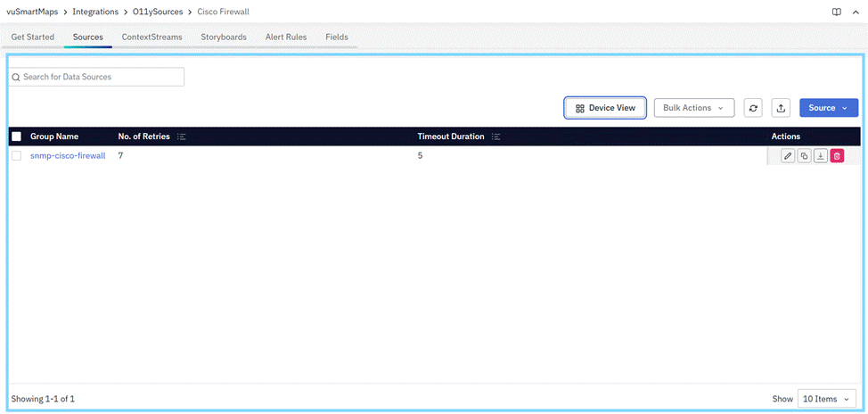Click the Search for Data Sources field
Viewport: 868px width, 414px height.
(96, 78)
